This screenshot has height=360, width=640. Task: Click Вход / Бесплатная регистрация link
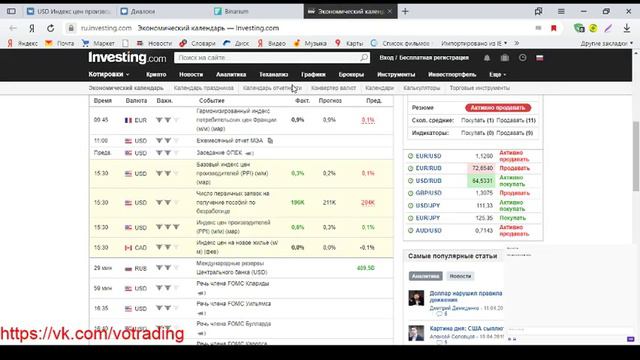click(424, 58)
